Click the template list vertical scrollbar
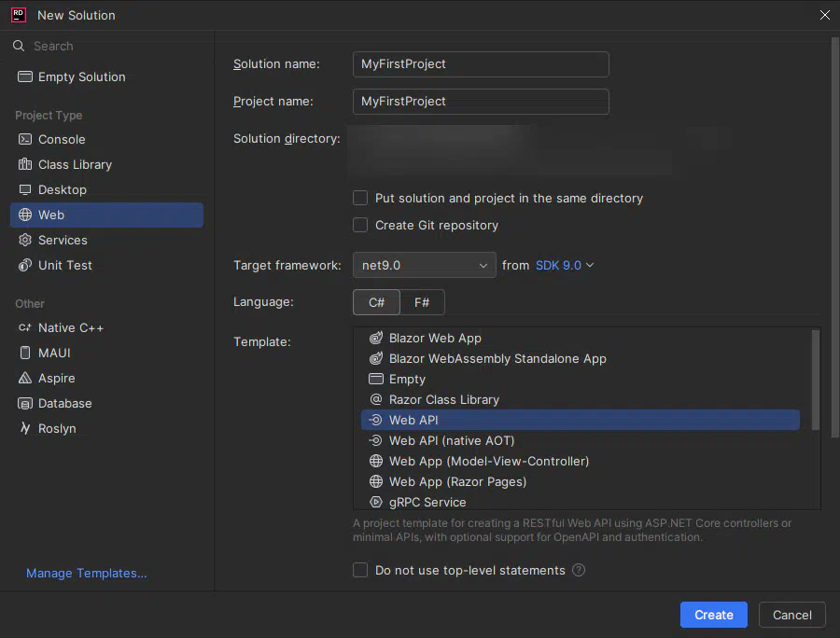 pos(816,382)
